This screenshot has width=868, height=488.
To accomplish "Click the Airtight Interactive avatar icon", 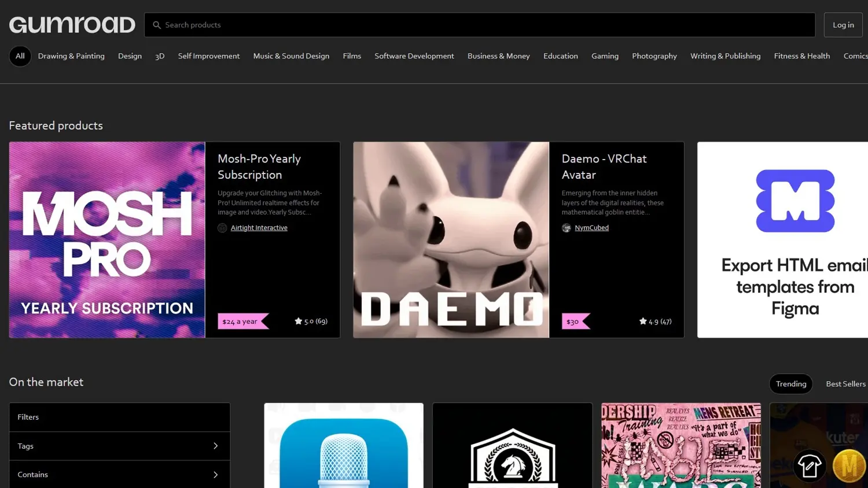I will coord(222,228).
